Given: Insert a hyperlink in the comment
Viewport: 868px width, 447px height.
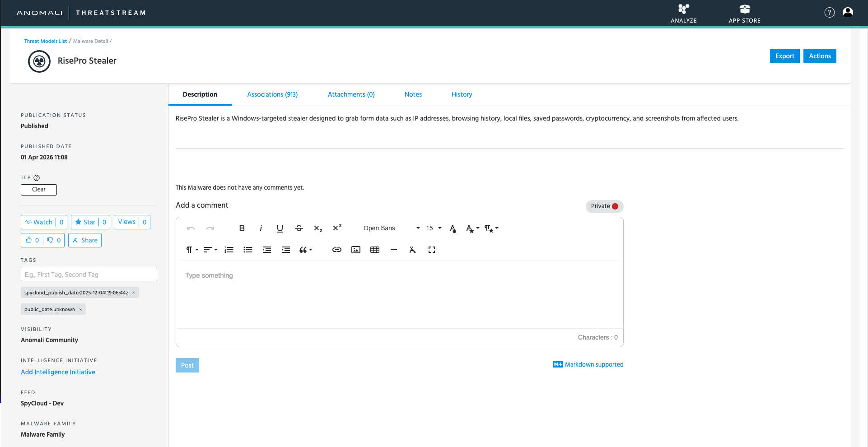Looking at the screenshot, I should click(x=337, y=250).
